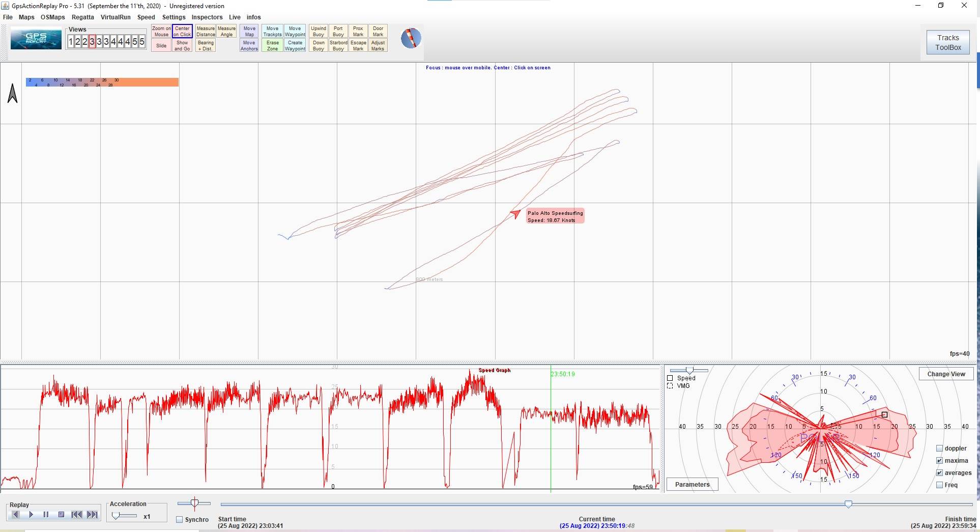Stop the replay with the square button
The height and width of the screenshot is (532, 980).
point(61,515)
